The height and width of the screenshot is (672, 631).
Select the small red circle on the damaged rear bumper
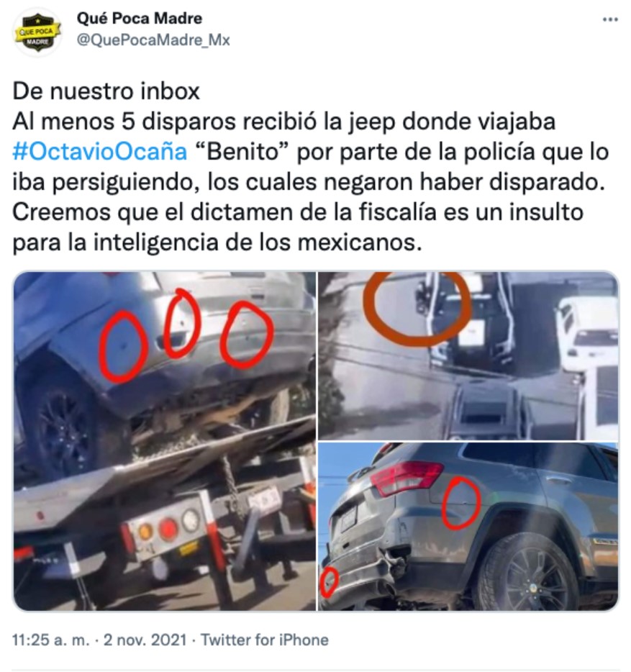330,581
